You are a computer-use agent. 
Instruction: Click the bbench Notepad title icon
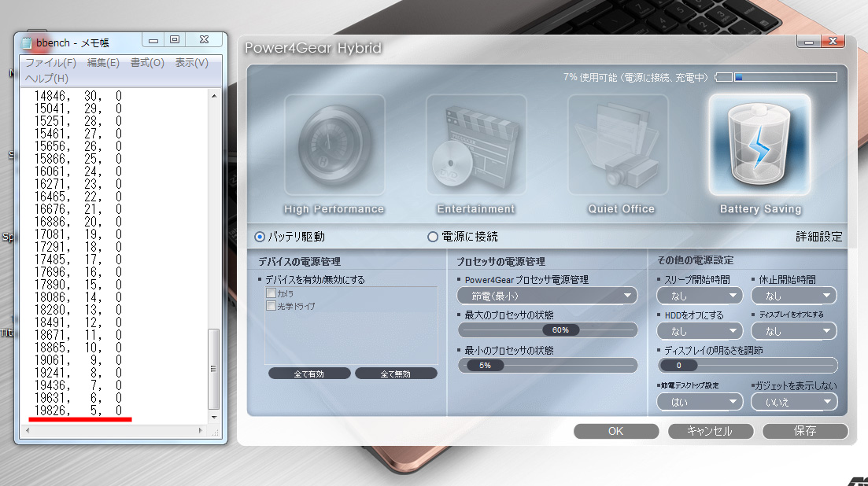[x=27, y=42]
